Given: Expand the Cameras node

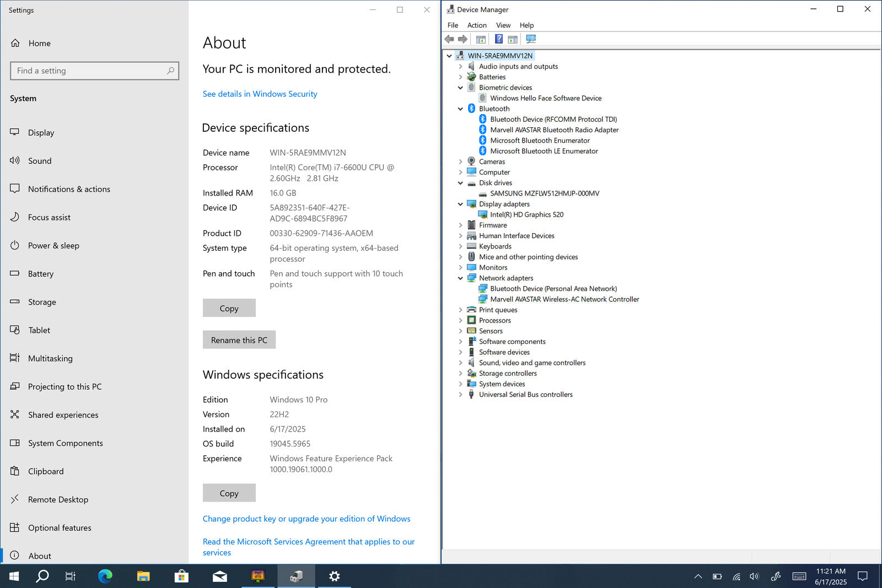Looking at the screenshot, I should tap(460, 161).
